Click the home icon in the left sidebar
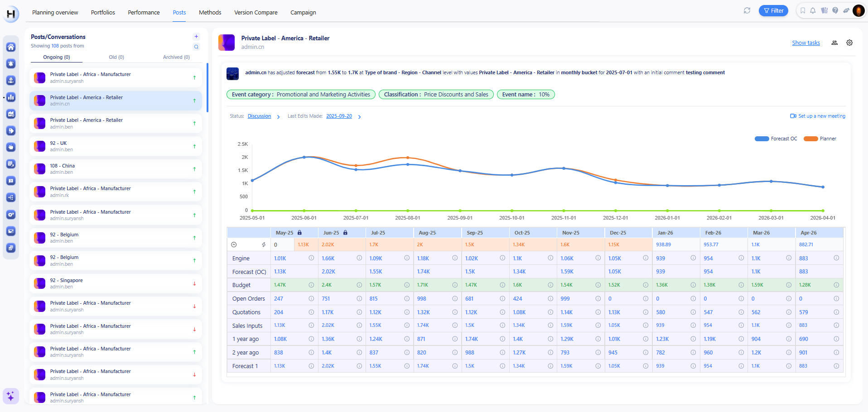The image size is (868, 412). click(x=11, y=47)
